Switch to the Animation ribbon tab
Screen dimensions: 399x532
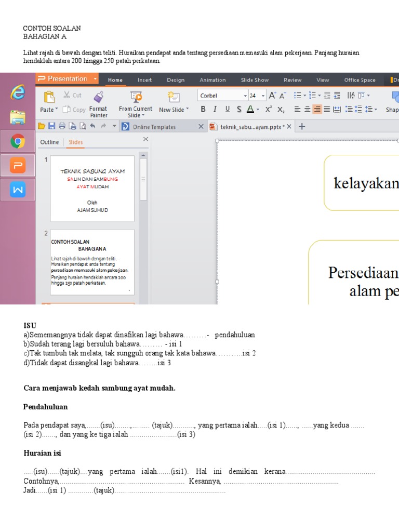pos(212,80)
